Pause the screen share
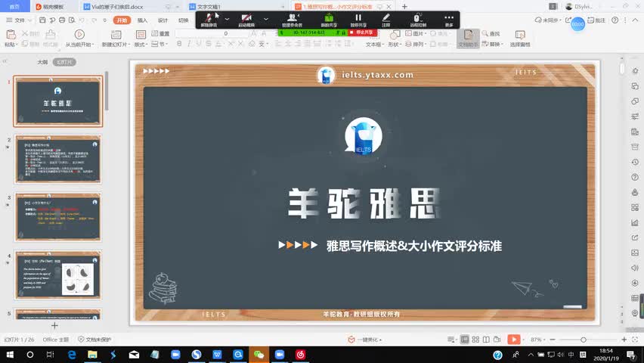This screenshot has height=363, width=644. click(358, 20)
